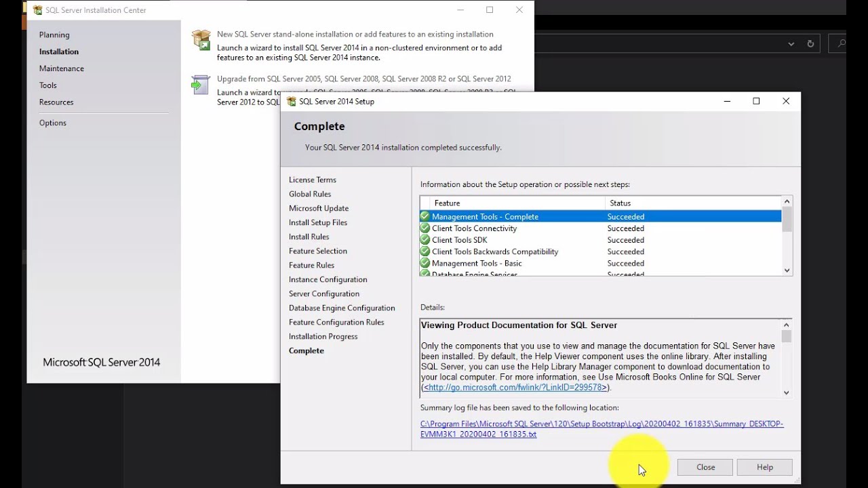Select Client Tools Backwards Compatibility row
Screen dimensions: 868x488
pyautogui.click(x=601, y=251)
